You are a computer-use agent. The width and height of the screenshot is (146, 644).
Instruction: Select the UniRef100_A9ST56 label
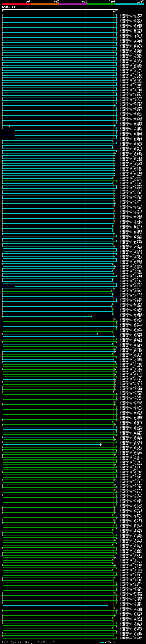click(131, 125)
